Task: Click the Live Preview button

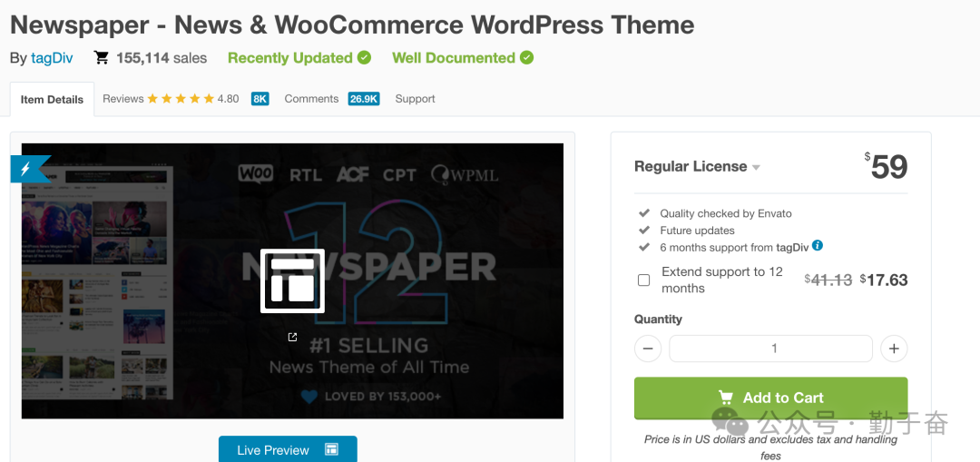Action: point(288,449)
